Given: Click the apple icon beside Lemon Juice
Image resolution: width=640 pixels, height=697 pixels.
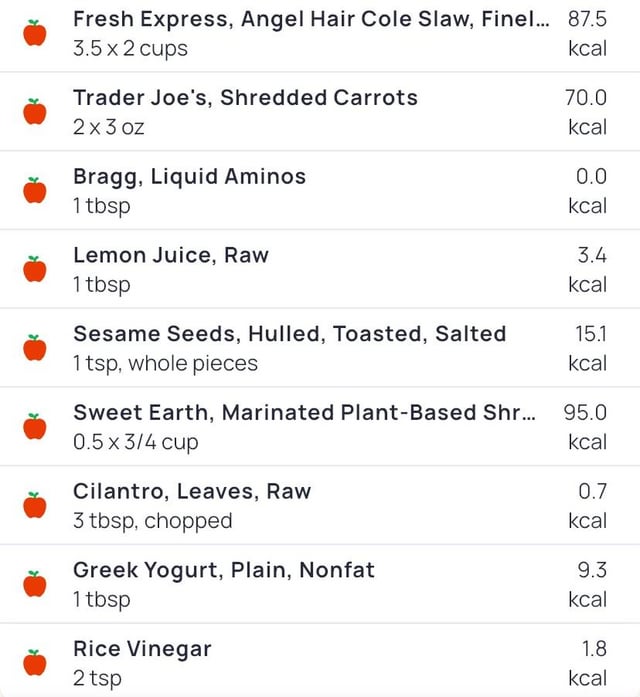Looking at the screenshot, I should point(35,269).
